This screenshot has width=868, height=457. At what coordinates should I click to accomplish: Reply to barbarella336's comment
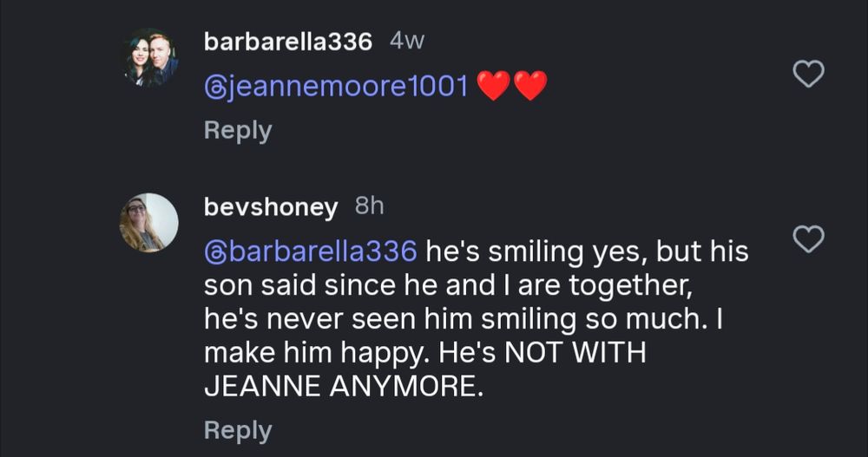(x=237, y=130)
